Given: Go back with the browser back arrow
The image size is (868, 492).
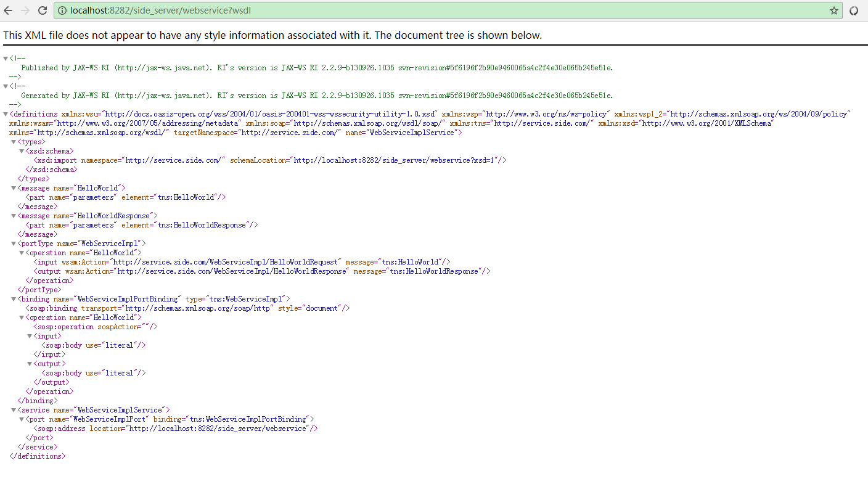Looking at the screenshot, I should pos(8,10).
